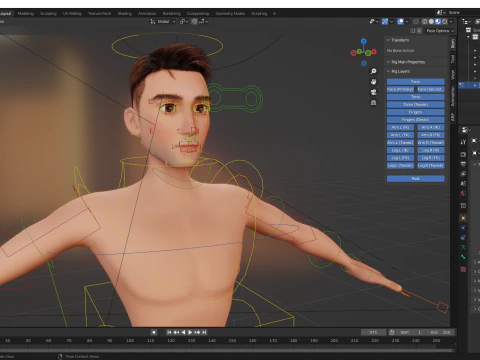Click the red X axis on navigation gizmo

click(x=374, y=52)
